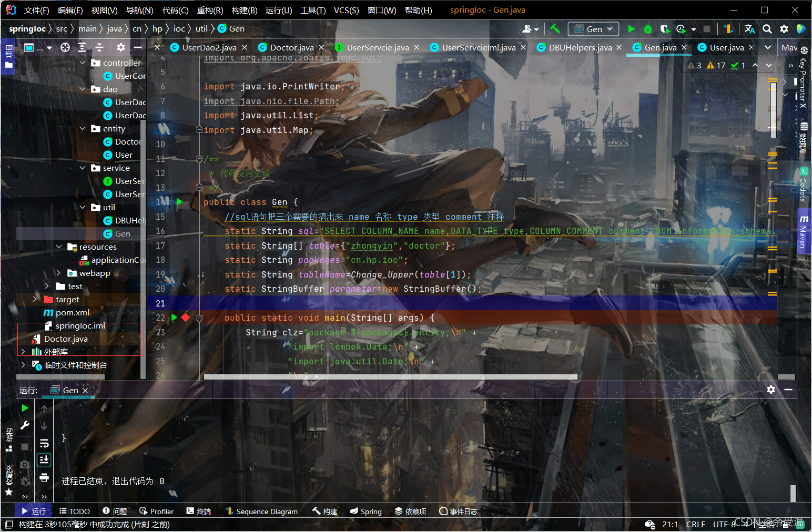The width and height of the screenshot is (812, 532).
Task: Open project panel options gear
Action: pyautogui.click(x=121, y=48)
